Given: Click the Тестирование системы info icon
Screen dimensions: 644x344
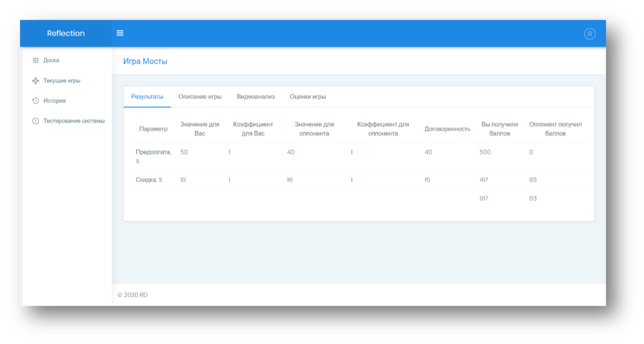Looking at the screenshot, I should click(36, 121).
